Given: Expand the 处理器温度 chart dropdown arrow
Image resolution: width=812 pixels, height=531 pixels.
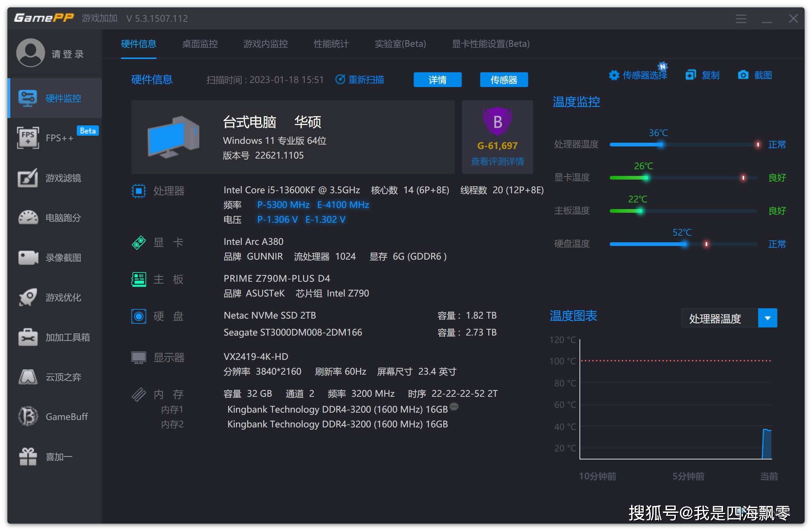Looking at the screenshot, I should point(768,318).
